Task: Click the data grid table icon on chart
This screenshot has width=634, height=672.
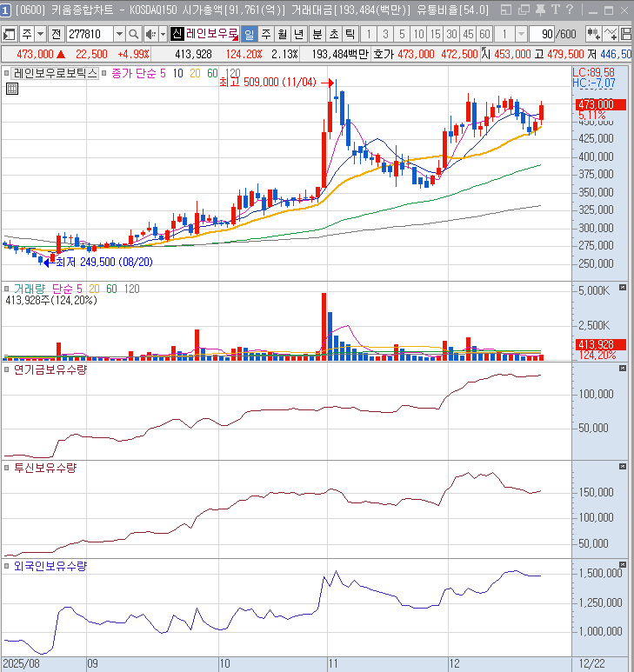Action: pyautogui.click(x=11, y=89)
